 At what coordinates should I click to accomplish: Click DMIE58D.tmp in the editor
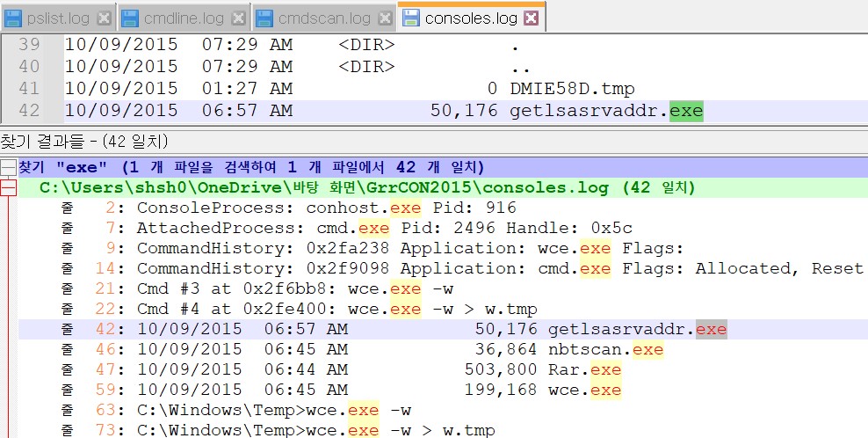[573, 89]
